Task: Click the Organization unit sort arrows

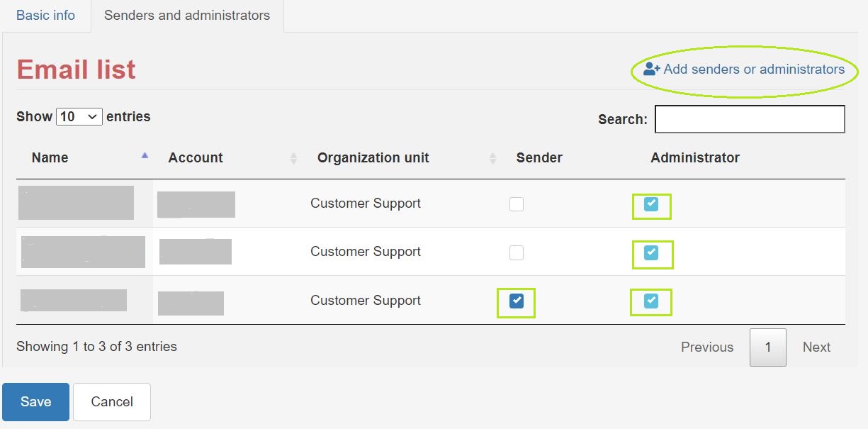Action: pos(492,159)
